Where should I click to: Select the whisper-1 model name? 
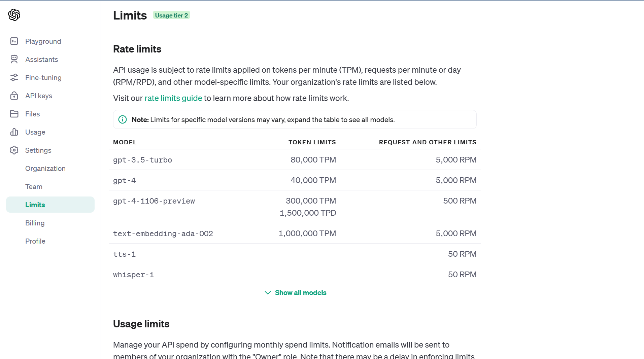(133, 275)
